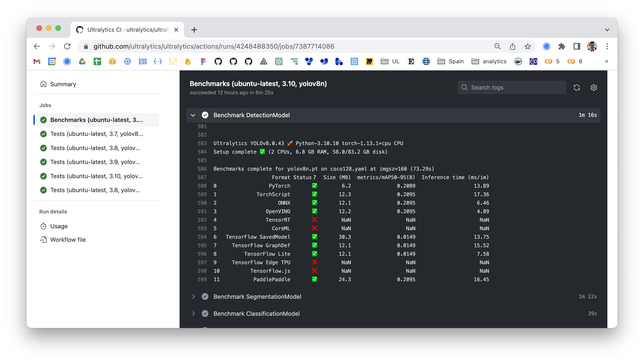Select Tests (ubuntu-latest, 3.7, yolov8) job

(96, 134)
